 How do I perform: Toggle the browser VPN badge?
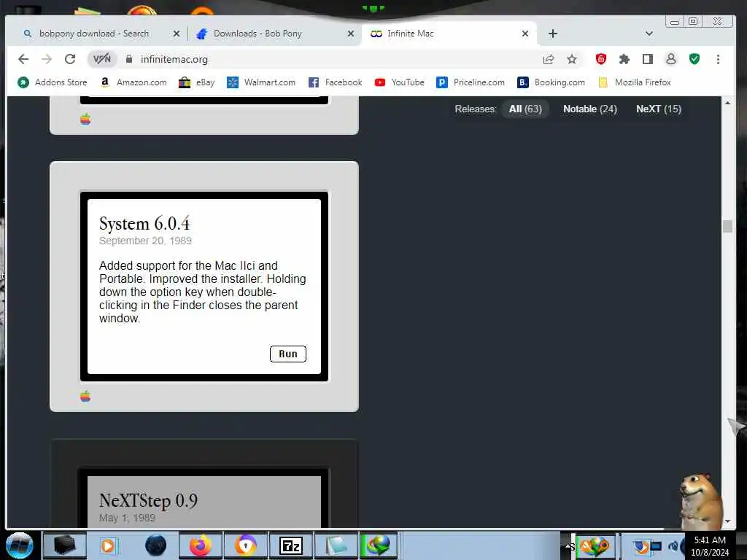[x=102, y=59]
